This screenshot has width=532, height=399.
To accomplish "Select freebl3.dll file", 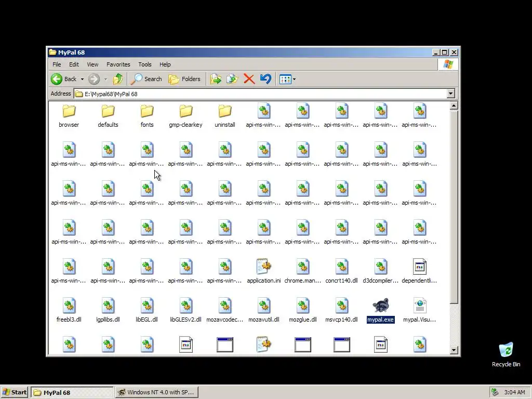I will pyautogui.click(x=69, y=311).
